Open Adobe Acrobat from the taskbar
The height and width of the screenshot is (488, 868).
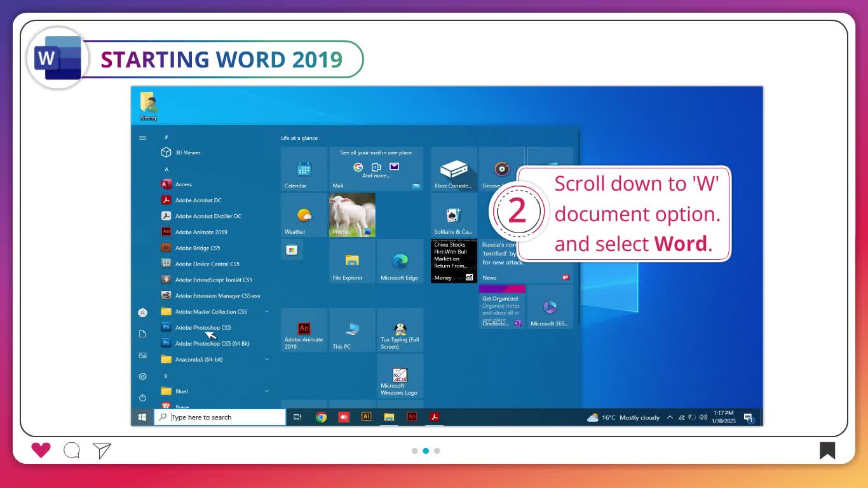click(434, 417)
